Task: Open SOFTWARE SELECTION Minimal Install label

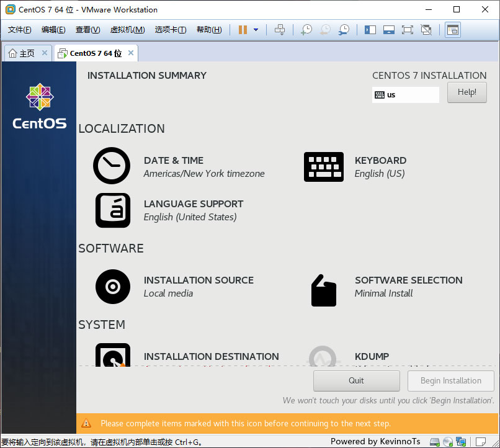Action: coord(408,287)
